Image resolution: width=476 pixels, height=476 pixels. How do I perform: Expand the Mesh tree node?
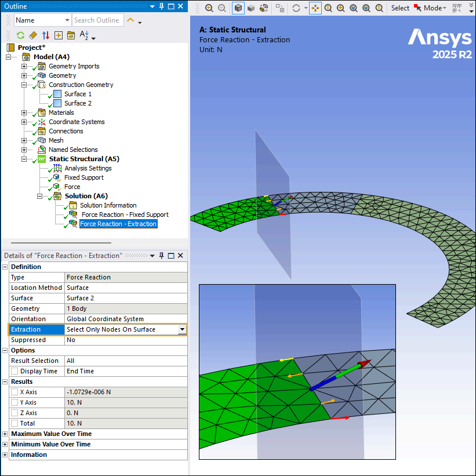tap(24, 140)
